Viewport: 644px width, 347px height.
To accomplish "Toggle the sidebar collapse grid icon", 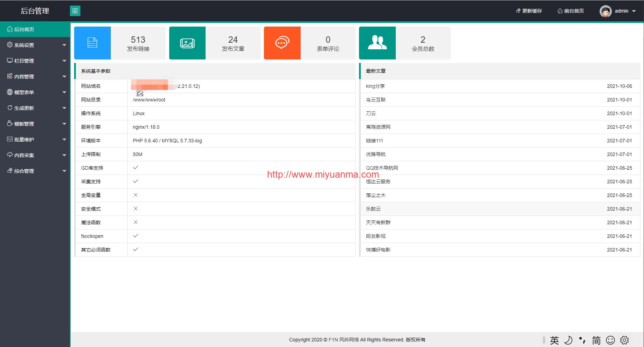I will pyautogui.click(x=75, y=11).
